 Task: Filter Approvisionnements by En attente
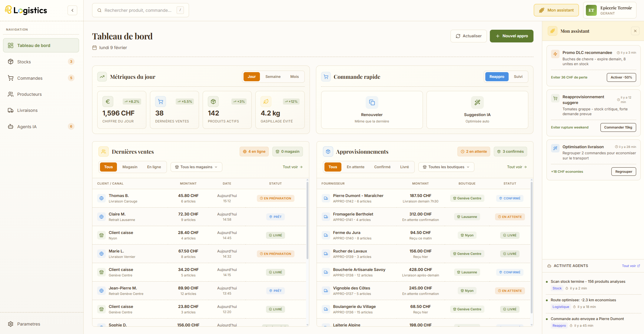point(356,167)
